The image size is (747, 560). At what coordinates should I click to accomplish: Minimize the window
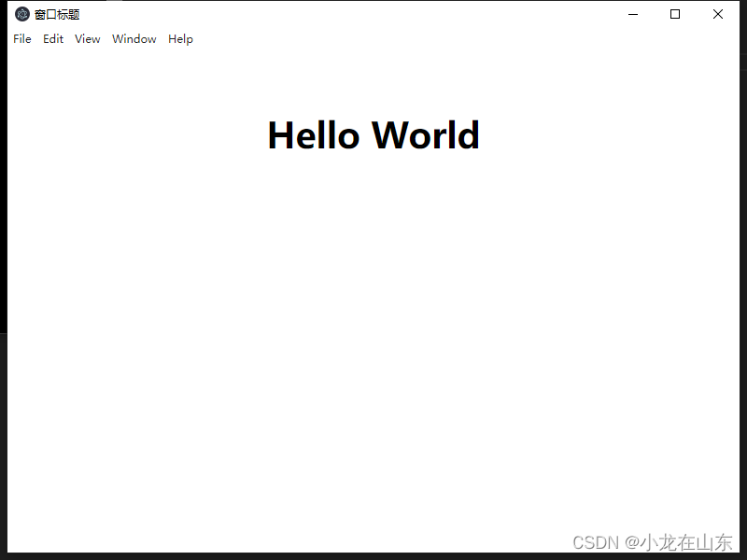tap(633, 14)
